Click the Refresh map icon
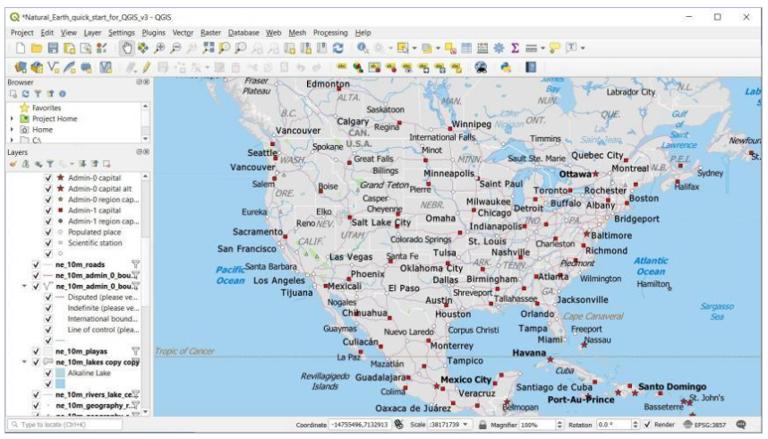Image resolution: width=768 pixels, height=439 pixels. (x=337, y=48)
